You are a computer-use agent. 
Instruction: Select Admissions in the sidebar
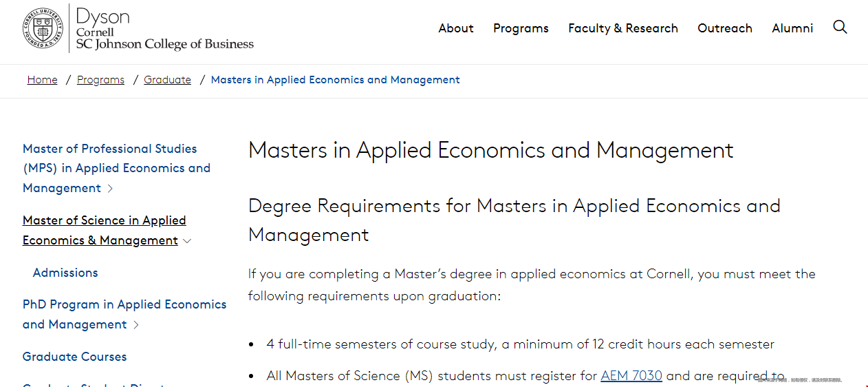point(65,273)
